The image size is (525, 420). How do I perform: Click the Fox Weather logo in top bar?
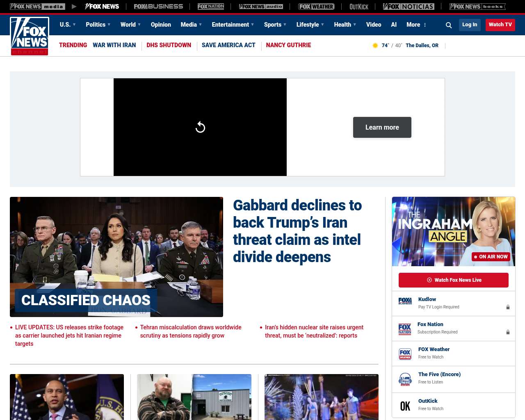[x=316, y=7]
